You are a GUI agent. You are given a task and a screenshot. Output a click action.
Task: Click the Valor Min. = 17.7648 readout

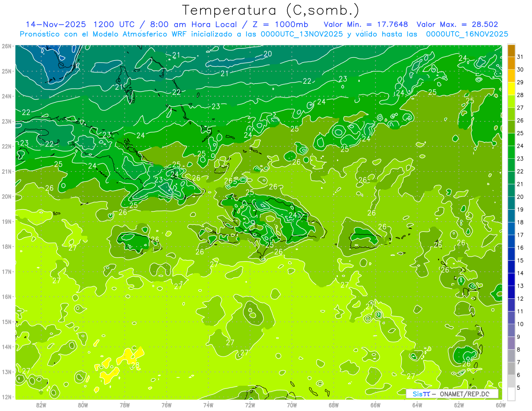[366, 24]
